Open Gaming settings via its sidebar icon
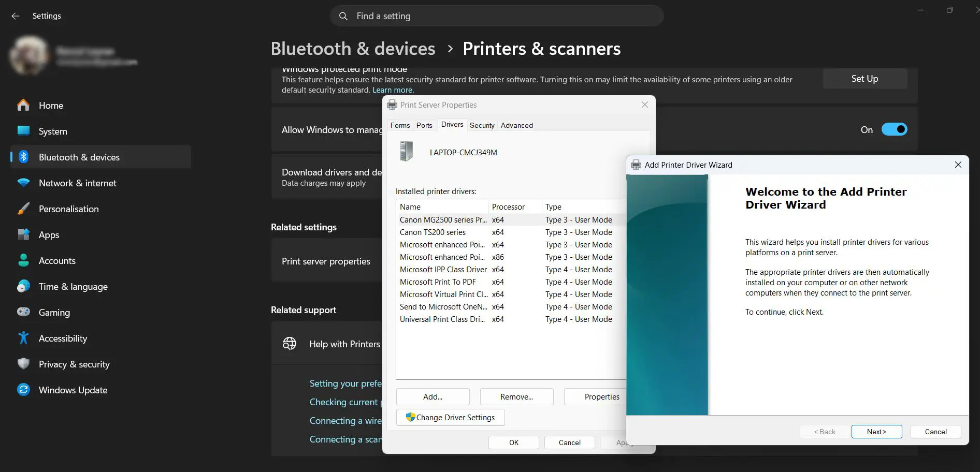 tap(24, 312)
